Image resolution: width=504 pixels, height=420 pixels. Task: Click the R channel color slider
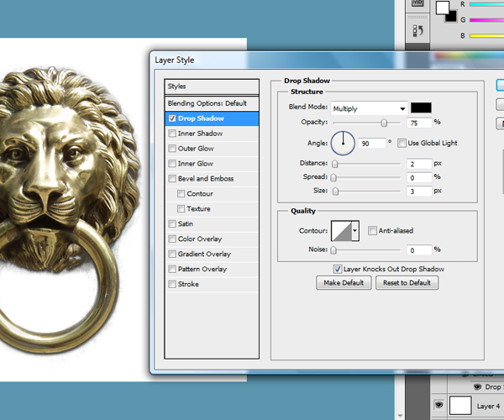tap(486, 4)
